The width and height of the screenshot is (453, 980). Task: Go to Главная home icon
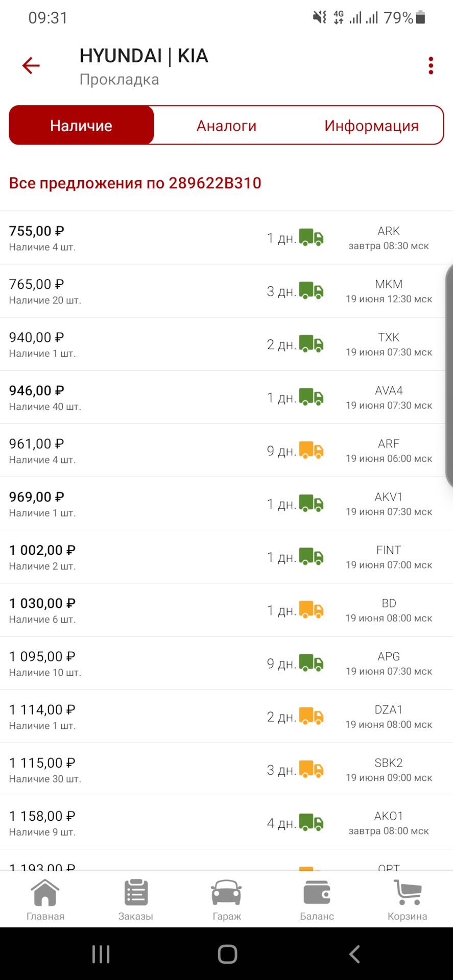click(45, 899)
